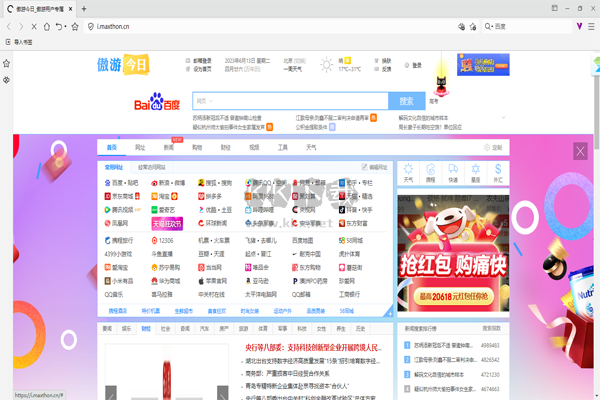
Task: Show previous news carousel image arrow
Action: (x=111, y=393)
